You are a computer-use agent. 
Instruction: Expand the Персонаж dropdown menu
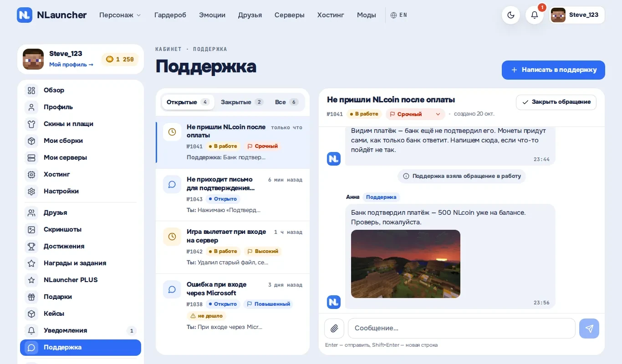coord(120,15)
